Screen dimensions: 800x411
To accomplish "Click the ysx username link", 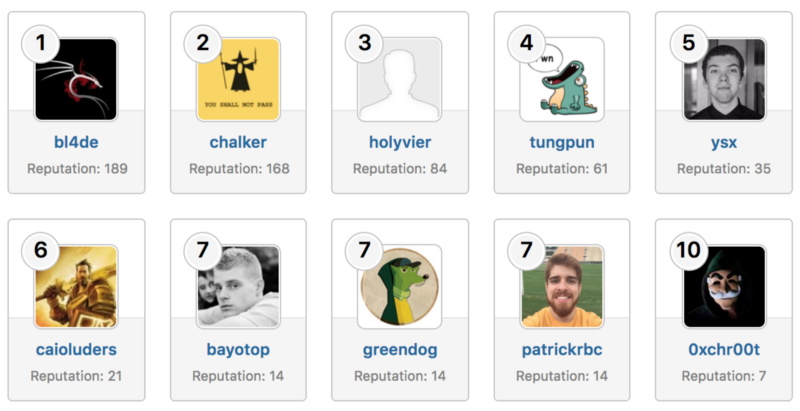I will [x=724, y=142].
